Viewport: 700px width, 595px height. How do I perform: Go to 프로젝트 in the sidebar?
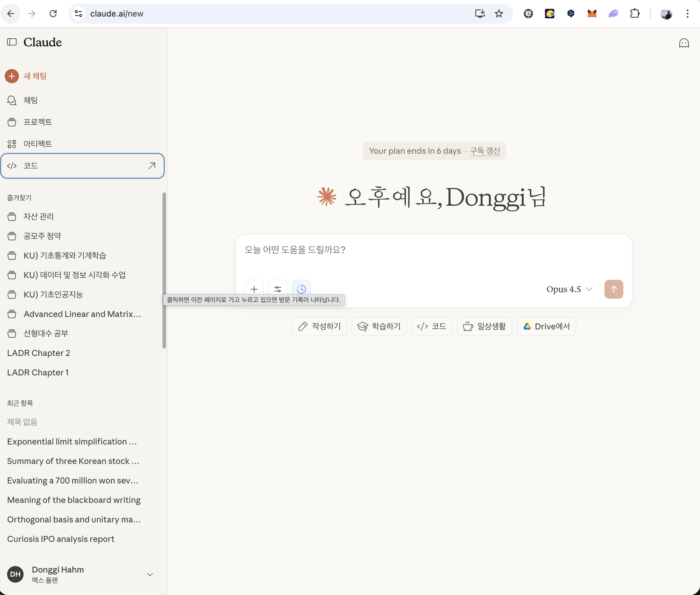click(37, 122)
